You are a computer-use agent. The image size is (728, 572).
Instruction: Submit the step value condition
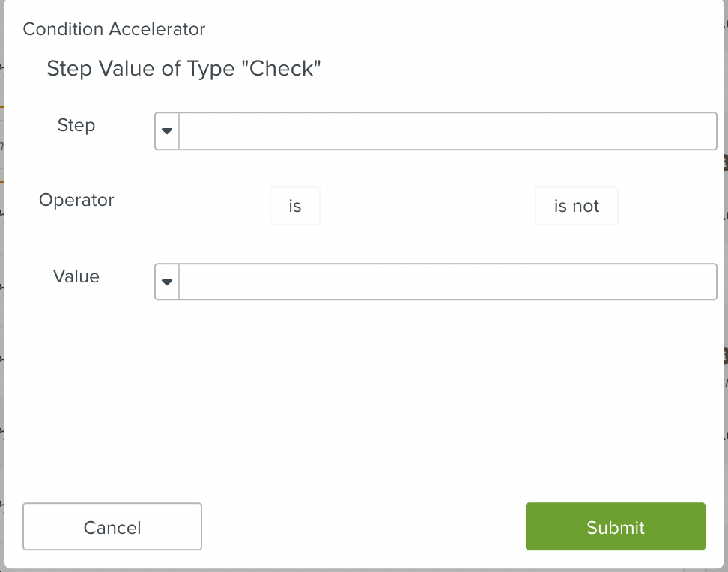pos(614,526)
